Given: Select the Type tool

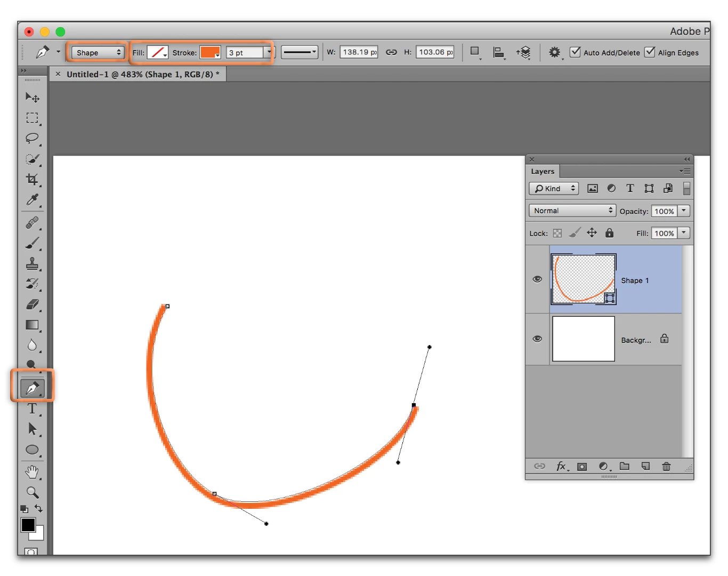Looking at the screenshot, I should [32, 409].
